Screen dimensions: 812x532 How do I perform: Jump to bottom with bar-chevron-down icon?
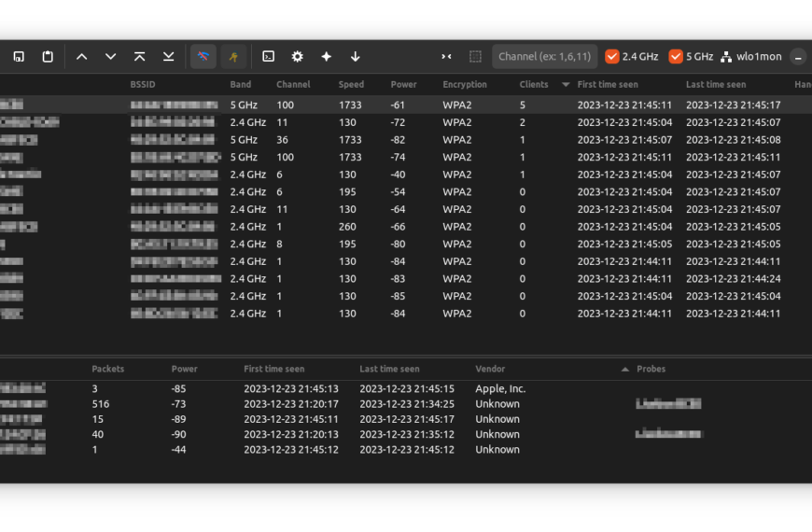[x=168, y=56]
